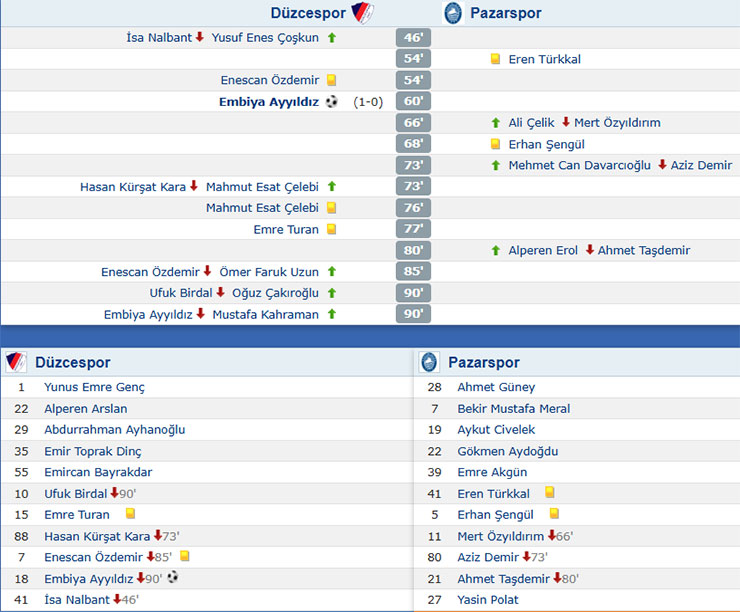Click the green substitution arrow beside Alperen Erol
Screen dimensions: 740x612
(x=495, y=250)
